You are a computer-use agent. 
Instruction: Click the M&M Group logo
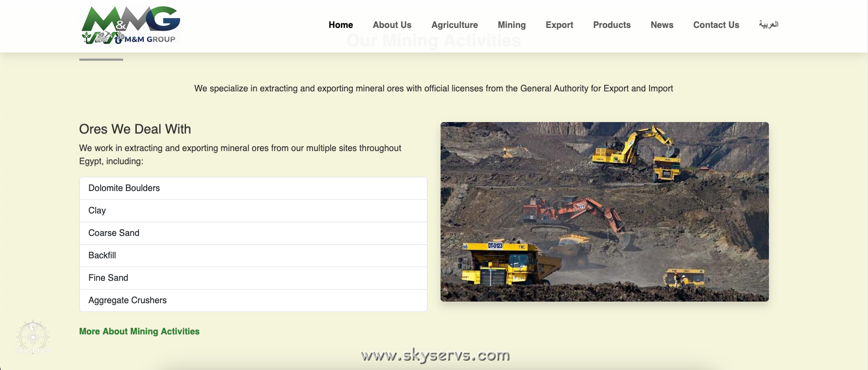tap(130, 25)
